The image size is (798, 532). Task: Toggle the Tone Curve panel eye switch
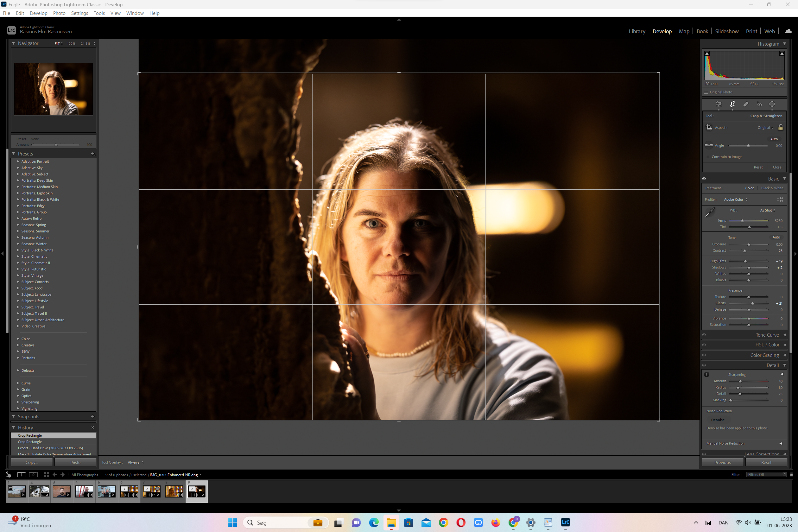704,334
